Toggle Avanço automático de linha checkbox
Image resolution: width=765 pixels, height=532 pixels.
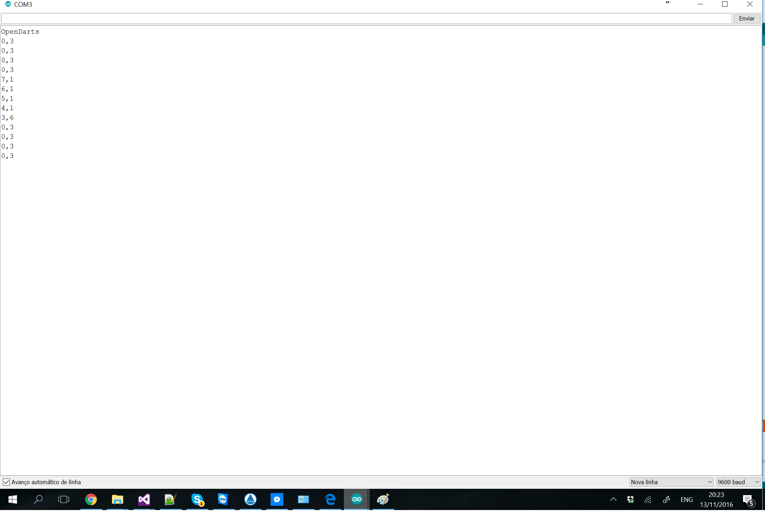pyautogui.click(x=6, y=482)
